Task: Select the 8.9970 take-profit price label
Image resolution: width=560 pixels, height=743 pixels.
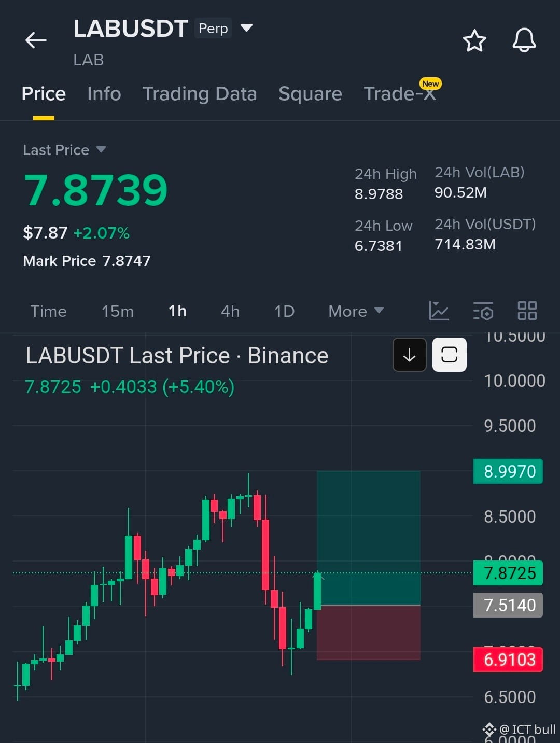Action: tap(508, 471)
